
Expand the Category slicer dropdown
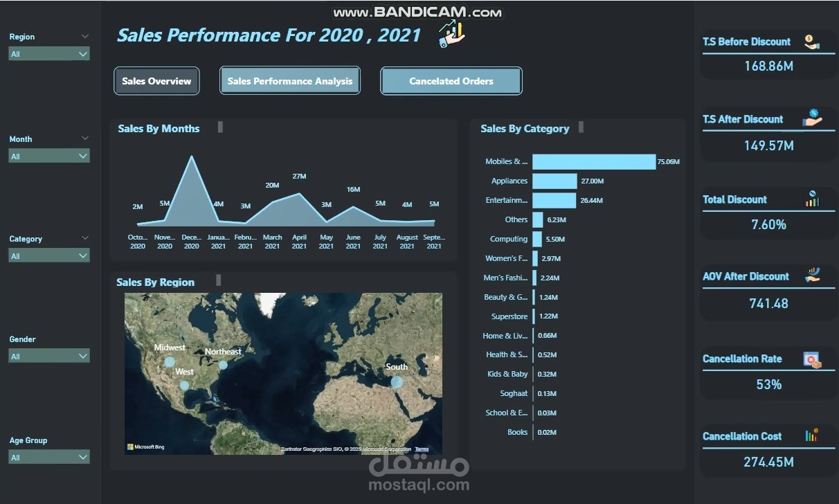coord(84,255)
